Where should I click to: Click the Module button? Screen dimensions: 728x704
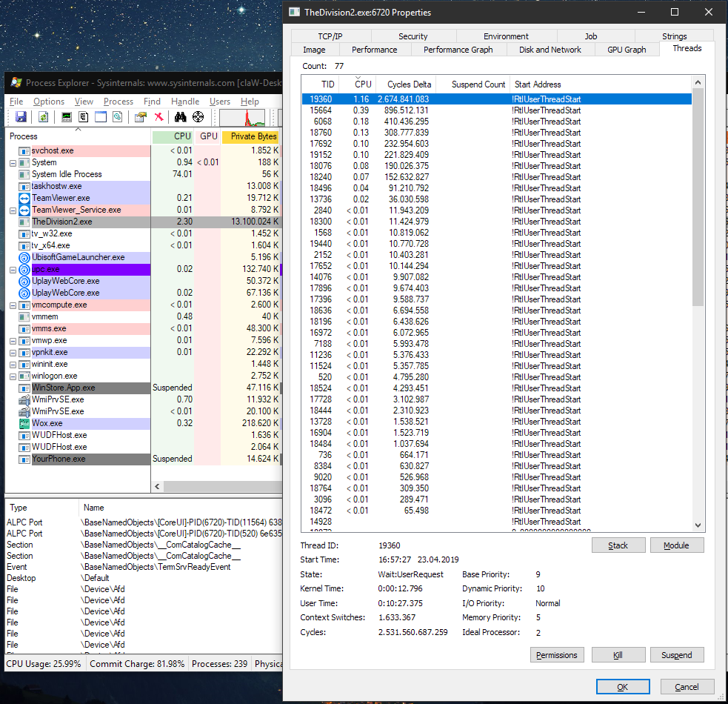[x=676, y=545]
